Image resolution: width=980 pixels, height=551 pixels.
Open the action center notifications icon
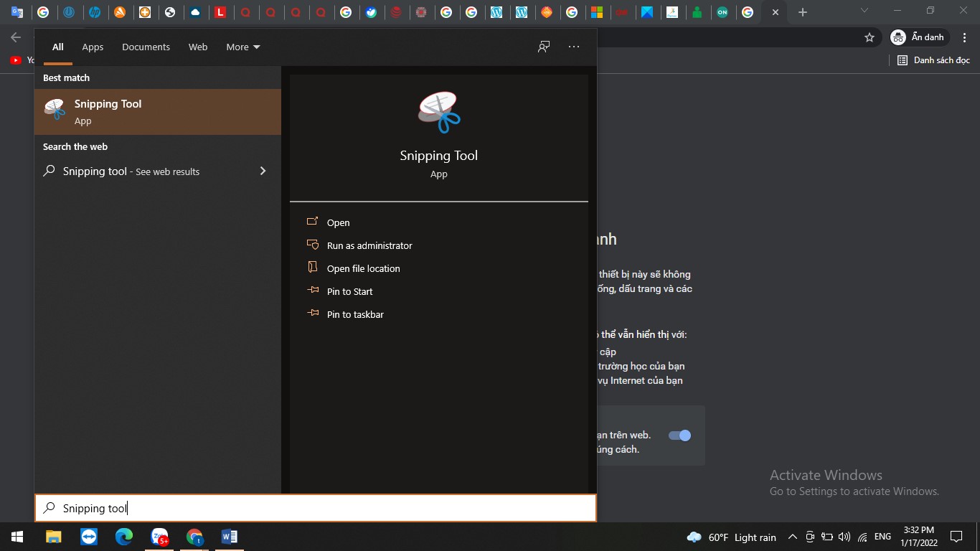click(956, 537)
